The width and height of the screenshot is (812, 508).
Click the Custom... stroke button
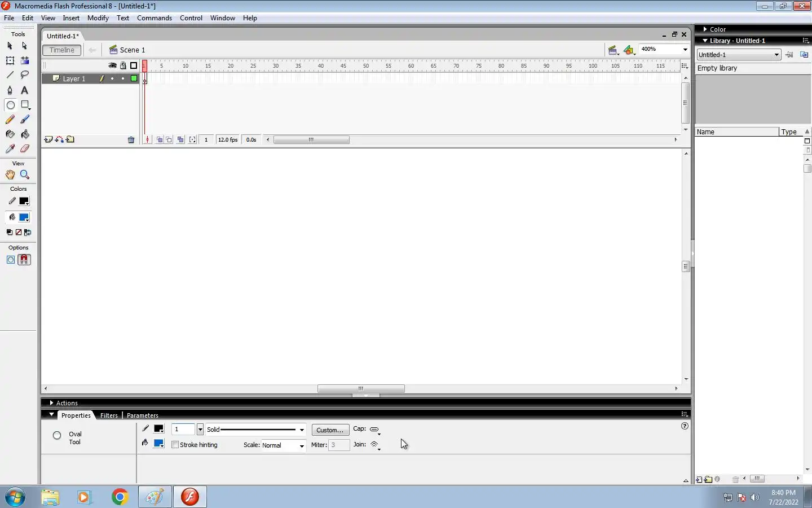coord(330,430)
